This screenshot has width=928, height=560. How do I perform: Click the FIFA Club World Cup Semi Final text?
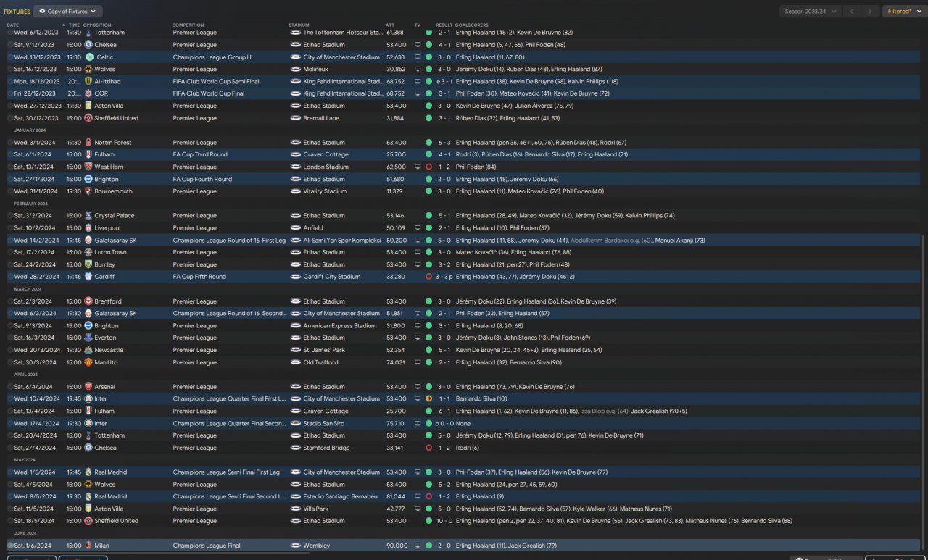click(x=216, y=82)
